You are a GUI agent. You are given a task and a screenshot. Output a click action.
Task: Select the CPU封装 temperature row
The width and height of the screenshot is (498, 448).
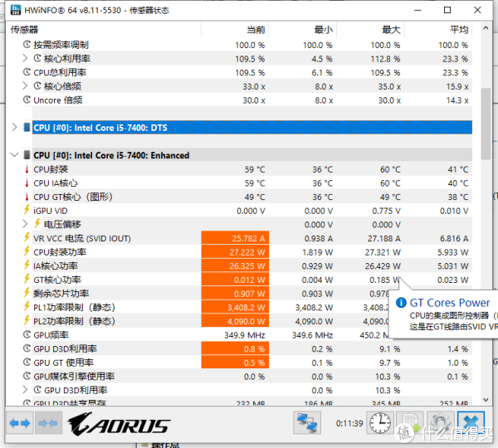pyautogui.click(x=247, y=169)
